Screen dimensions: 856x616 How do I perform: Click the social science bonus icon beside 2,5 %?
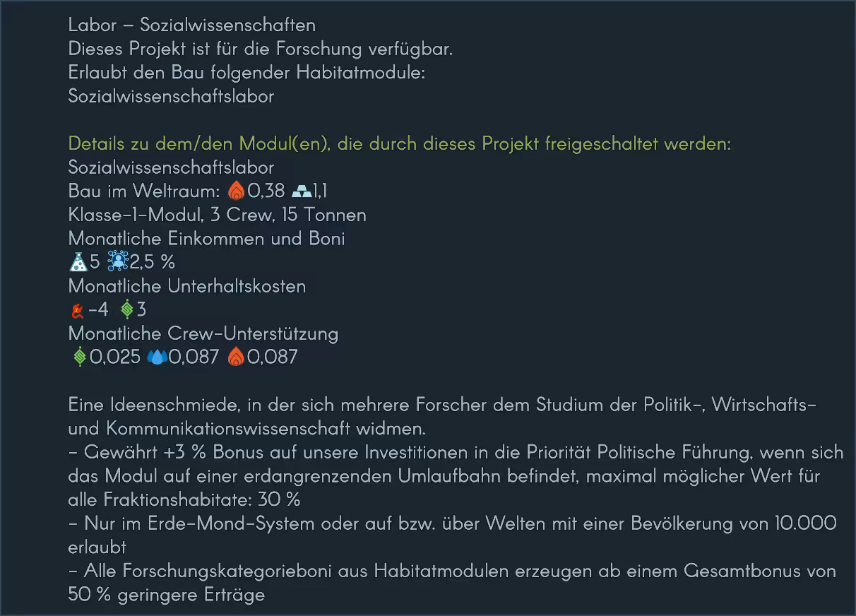point(117,262)
